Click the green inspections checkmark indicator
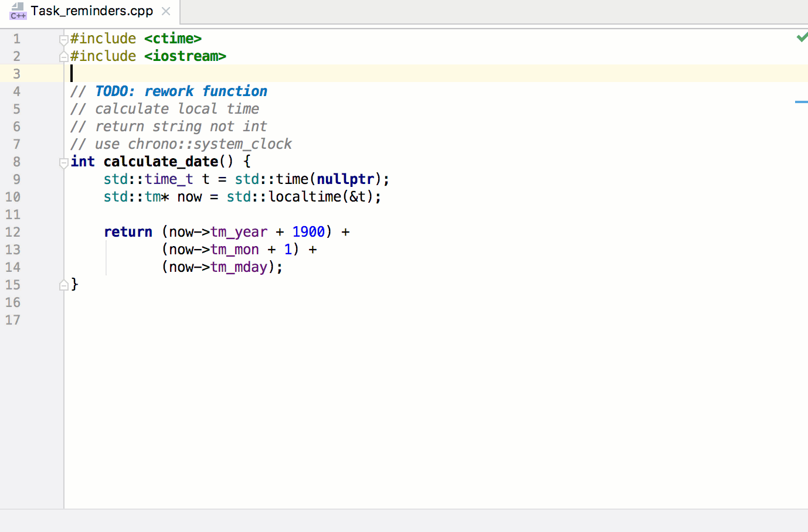808x532 pixels. (x=802, y=37)
